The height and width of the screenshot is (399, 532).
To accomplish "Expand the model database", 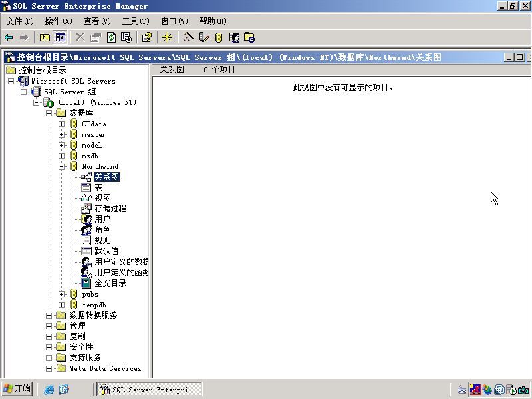I will [61, 145].
